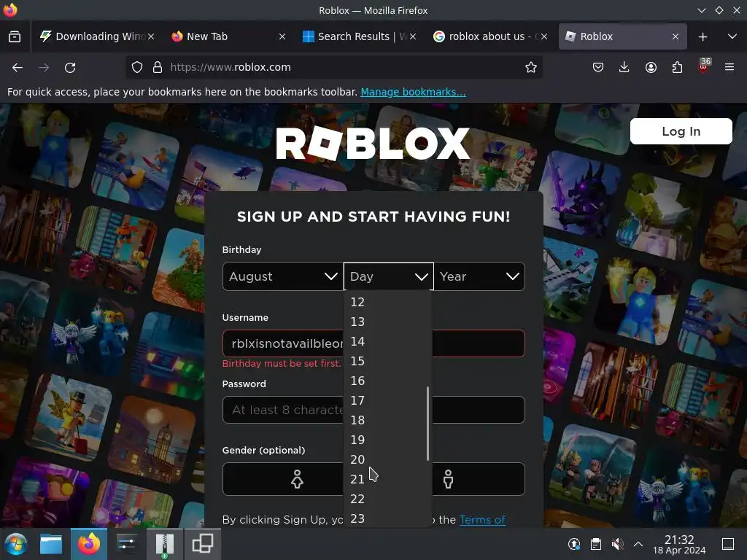The width and height of the screenshot is (747, 560).
Task: Close the roblox about us tab
Action: [544, 36]
